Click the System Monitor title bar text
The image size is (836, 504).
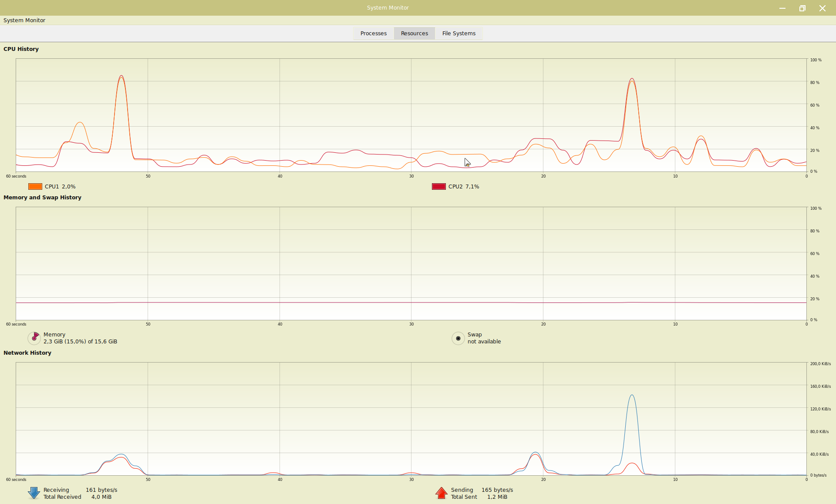pyautogui.click(x=388, y=8)
